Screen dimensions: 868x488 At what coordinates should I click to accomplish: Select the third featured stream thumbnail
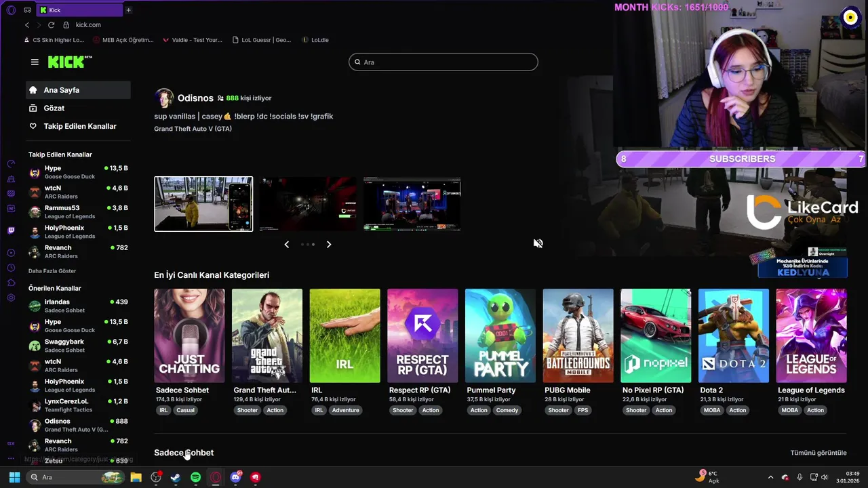point(412,204)
